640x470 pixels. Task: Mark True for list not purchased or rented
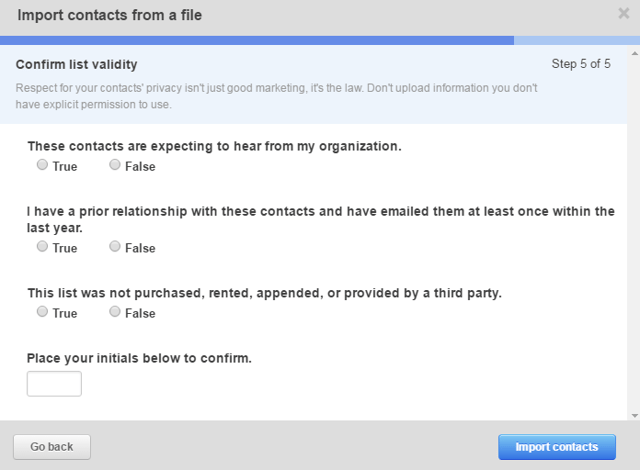(x=42, y=311)
